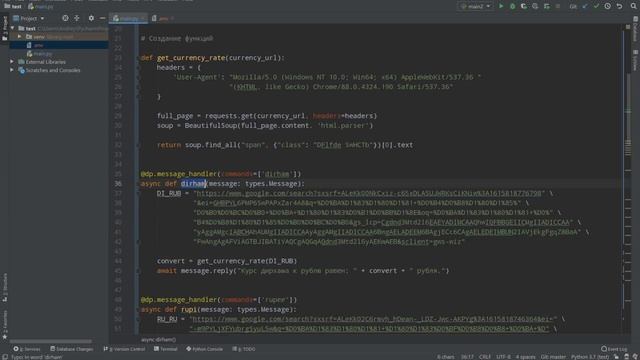Switch to the .env editor tab
The width and height of the screenshot is (640, 360).
tap(163, 18)
